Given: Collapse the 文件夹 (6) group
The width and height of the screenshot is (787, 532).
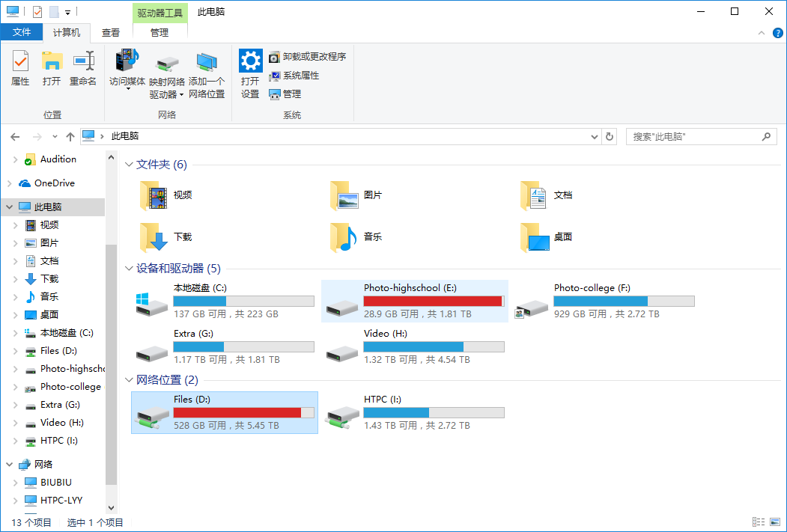Looking at the screenshot, I should click(x=129, y=165).
